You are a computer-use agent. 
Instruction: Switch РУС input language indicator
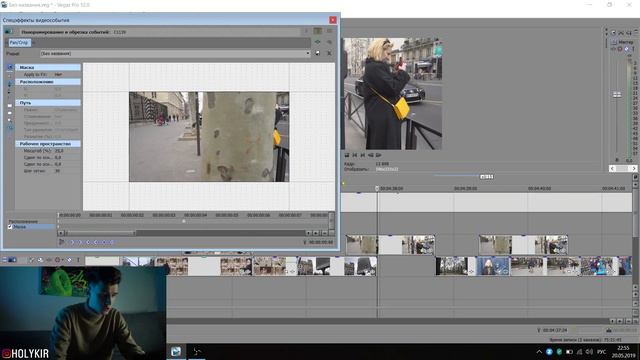(x=601, y=352)
